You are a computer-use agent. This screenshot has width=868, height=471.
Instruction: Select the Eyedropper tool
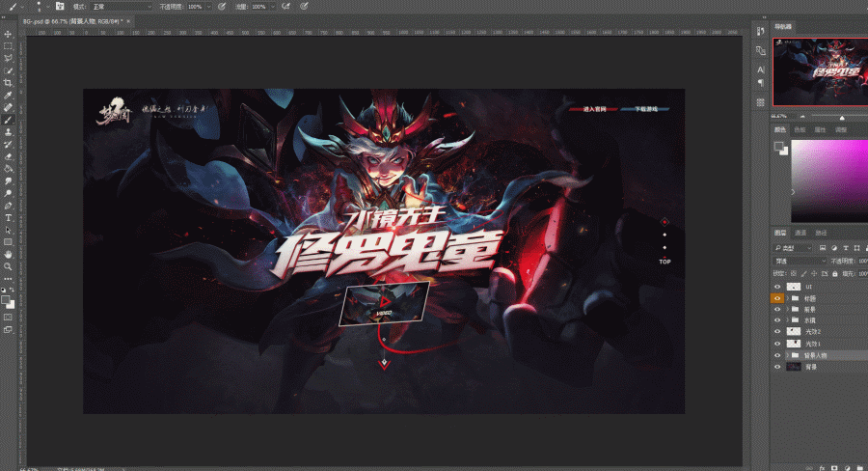click(x=8, y=96)
